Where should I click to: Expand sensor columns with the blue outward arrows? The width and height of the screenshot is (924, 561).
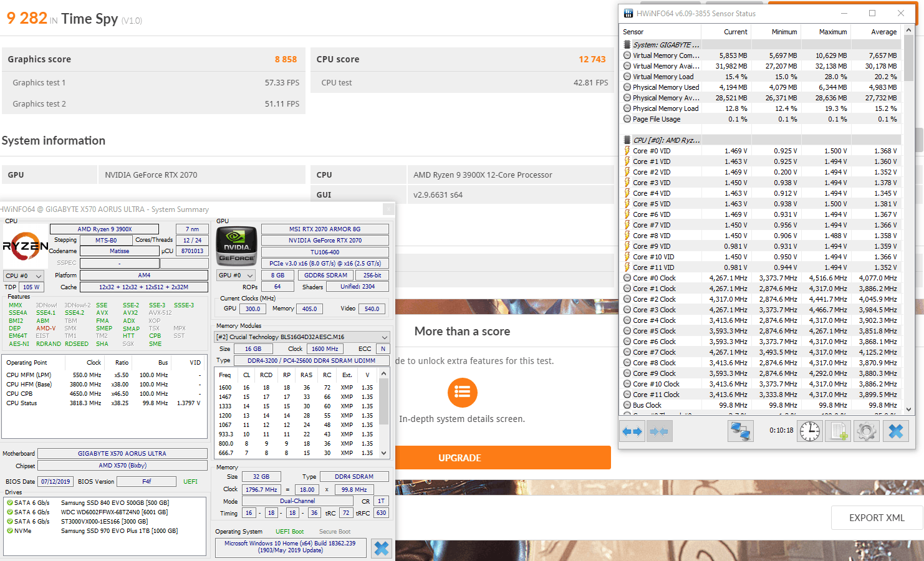point(632,431)
